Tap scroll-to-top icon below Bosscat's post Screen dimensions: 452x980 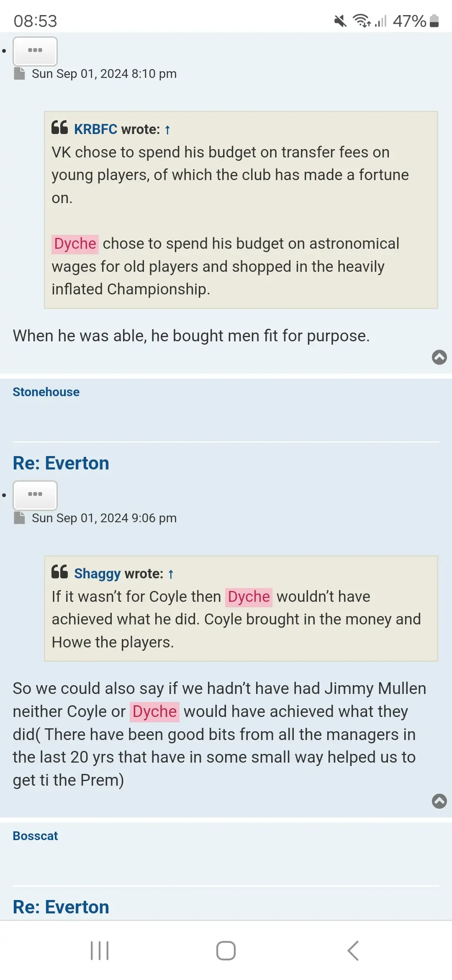[x=439, y=801]
